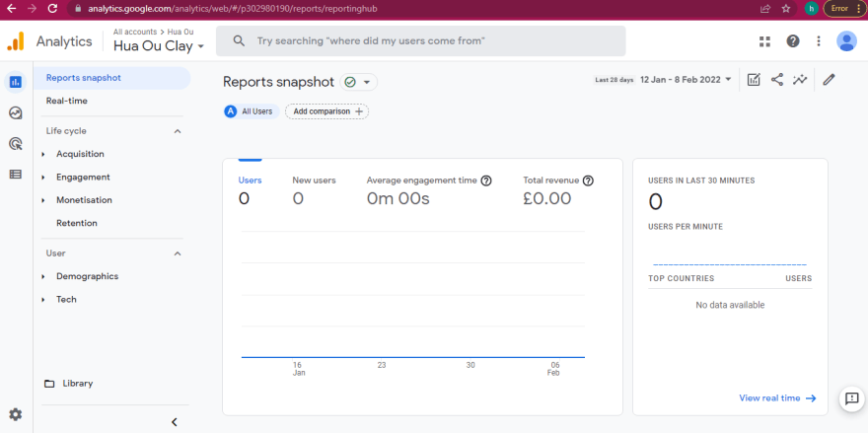Select the New users metric tab

[314, 190]
